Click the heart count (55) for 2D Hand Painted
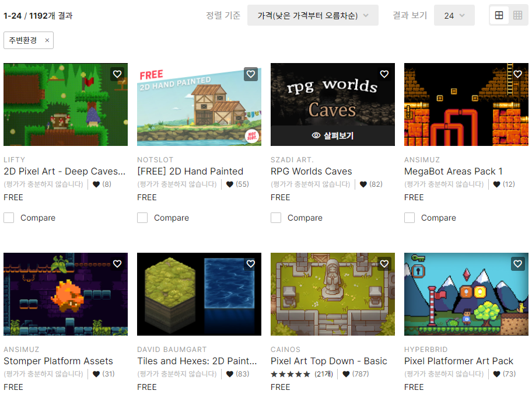 click(237, 184)
